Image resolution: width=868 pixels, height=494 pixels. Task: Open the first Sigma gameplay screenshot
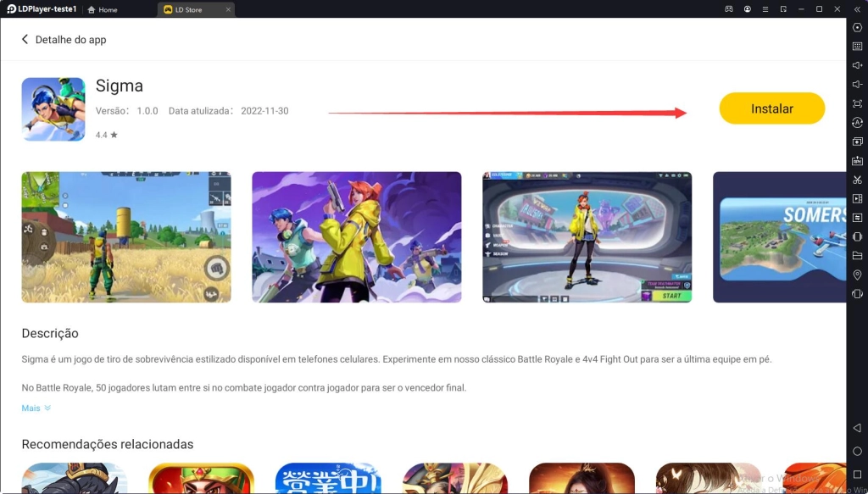tap(126, 237)
